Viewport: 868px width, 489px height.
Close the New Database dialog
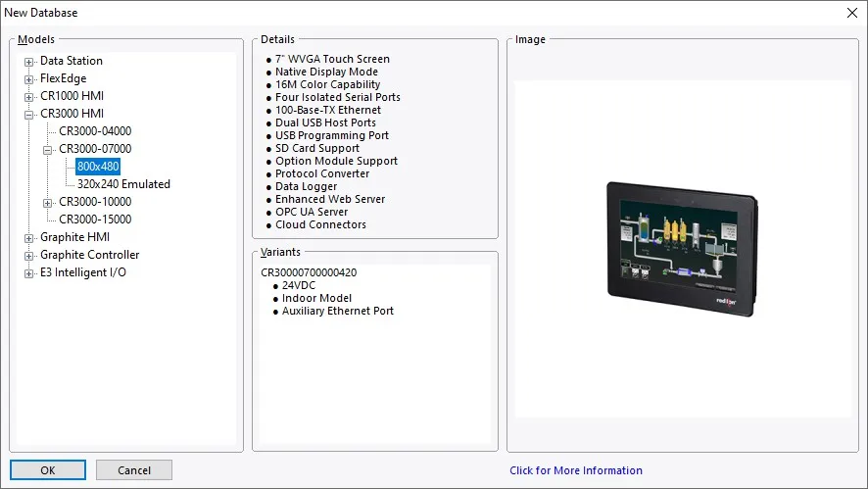(852, 13)
